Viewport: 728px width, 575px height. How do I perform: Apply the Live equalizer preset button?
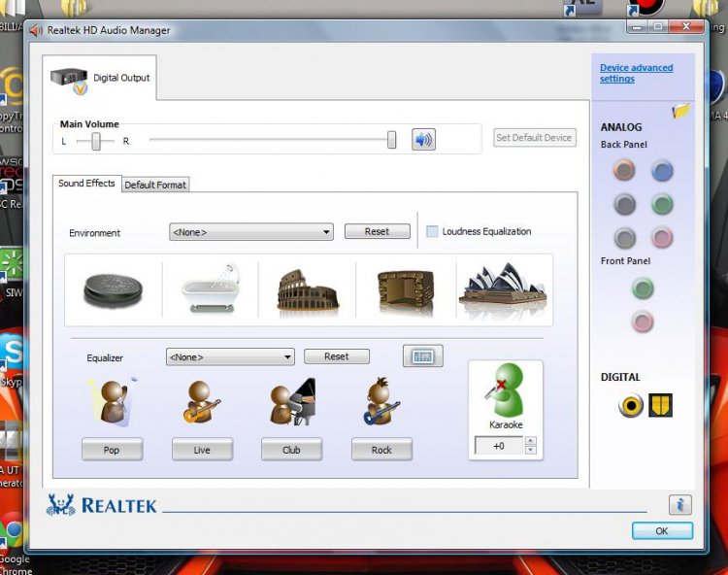pyautogui.click(x=202, y=450)
